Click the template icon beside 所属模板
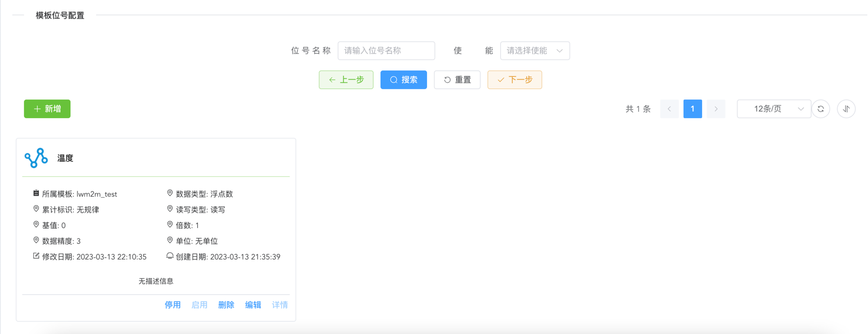Viewport: 868px width, 334px height. coord(36,193)
